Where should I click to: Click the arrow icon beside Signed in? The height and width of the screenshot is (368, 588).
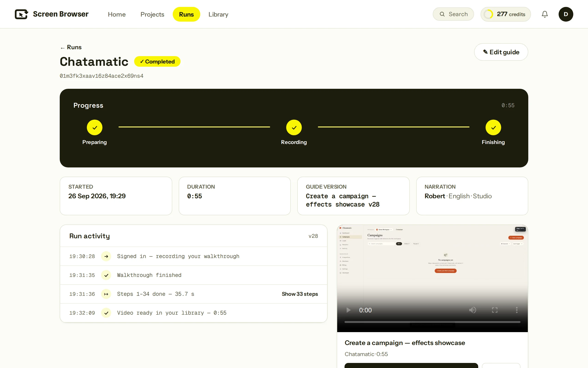tap(106, 256)
